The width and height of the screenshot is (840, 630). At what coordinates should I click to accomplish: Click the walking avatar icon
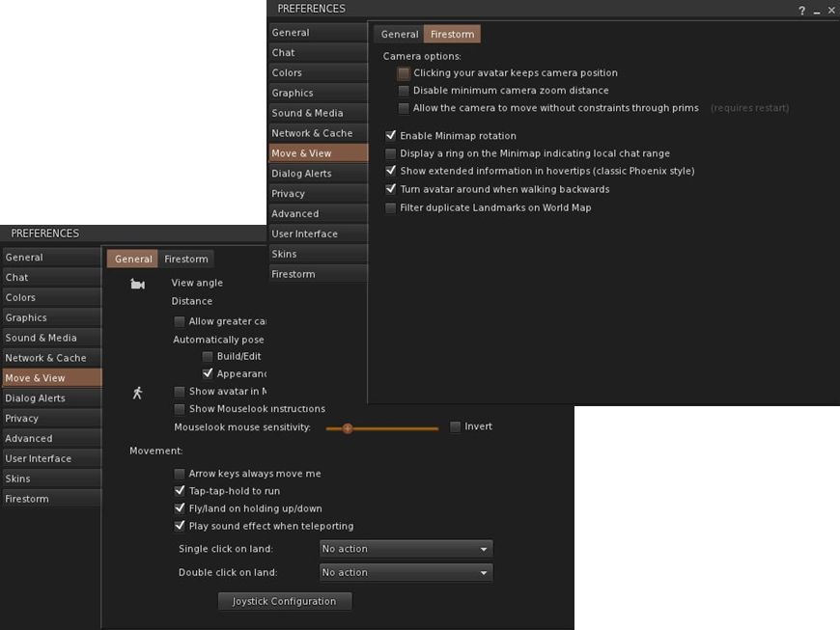click(x=137, y=393)
